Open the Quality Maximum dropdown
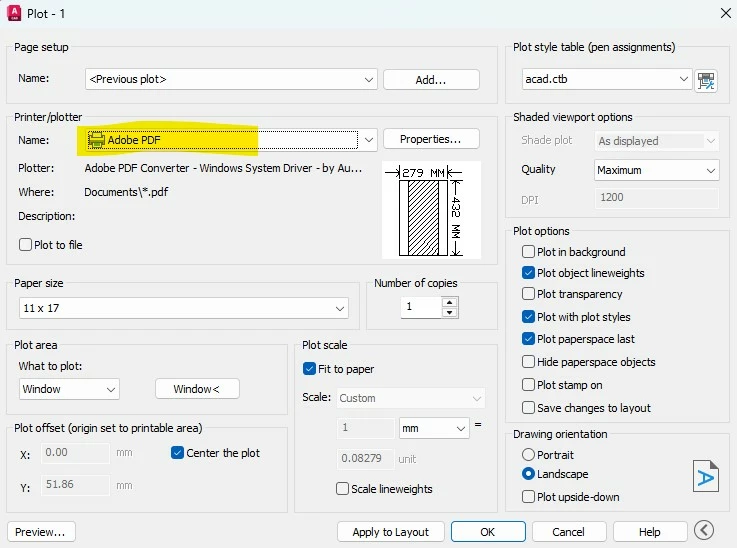Viewport: 737px width, 548px height. 656,170
